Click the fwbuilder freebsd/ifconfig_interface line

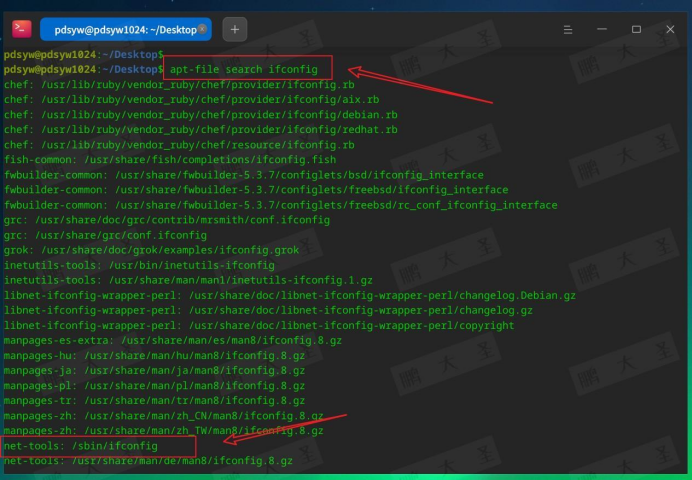256,190
